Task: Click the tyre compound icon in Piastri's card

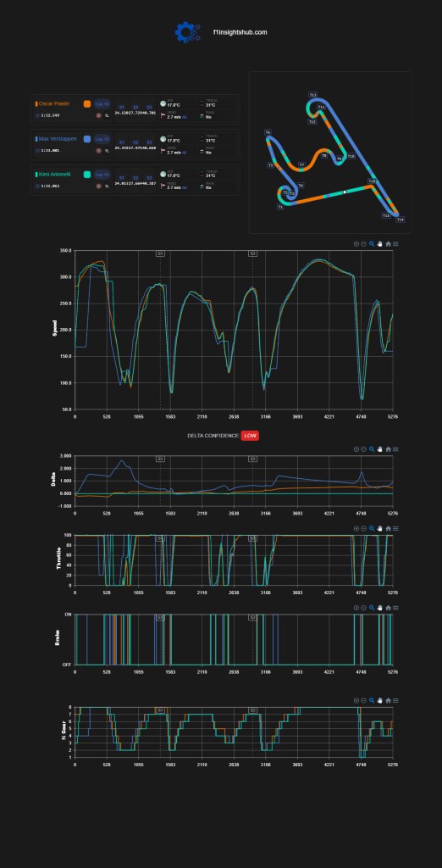Action: click(x=98, y=115)
